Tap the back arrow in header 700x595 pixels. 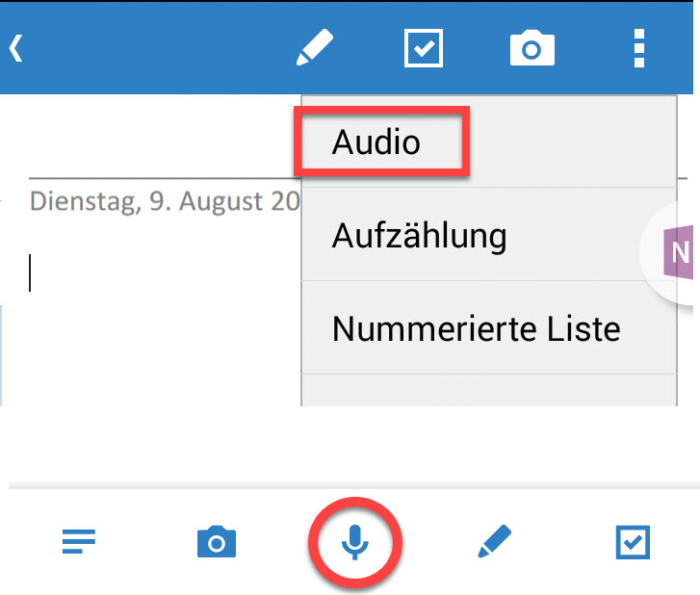coord(16,48)
